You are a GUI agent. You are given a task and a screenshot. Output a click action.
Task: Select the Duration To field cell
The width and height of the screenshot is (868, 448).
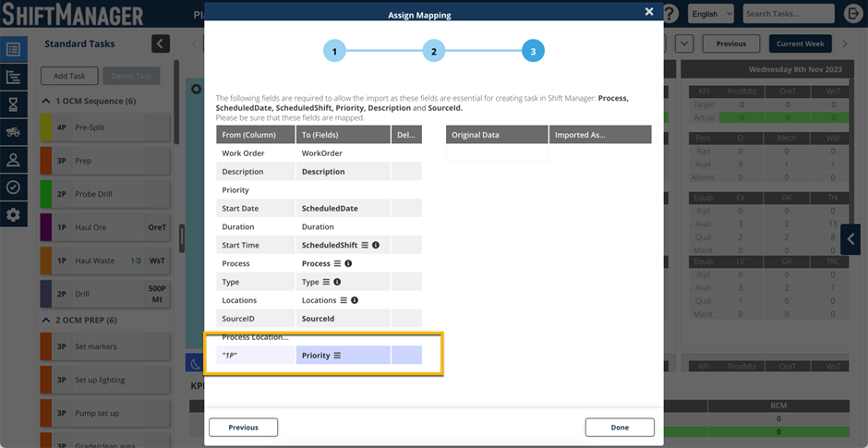click(344, 226)
